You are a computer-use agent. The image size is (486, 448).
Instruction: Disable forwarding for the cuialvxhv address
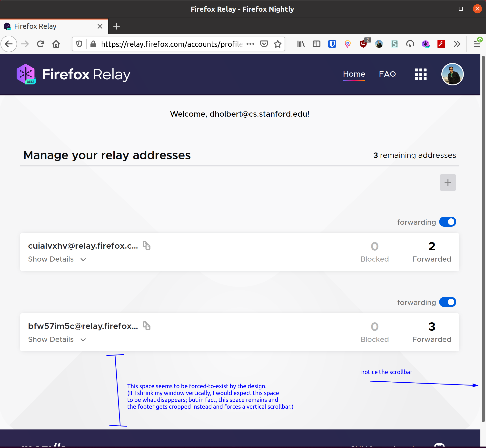[x=447, y=222]
